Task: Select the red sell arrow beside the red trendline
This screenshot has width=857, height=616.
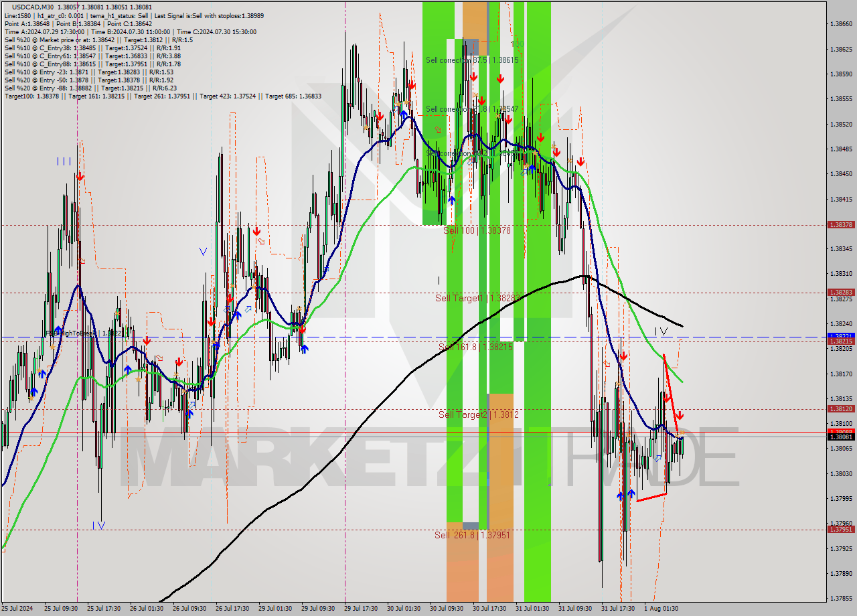Action: pos(680,416)
